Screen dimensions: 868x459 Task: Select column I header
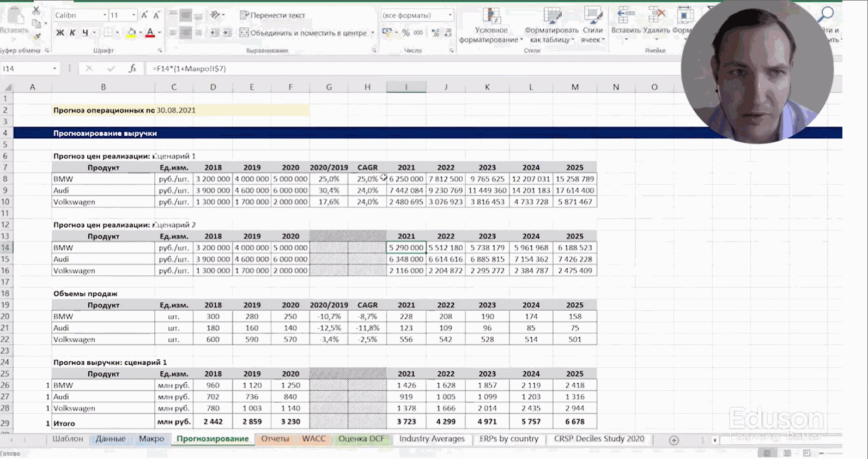point(406,87)
